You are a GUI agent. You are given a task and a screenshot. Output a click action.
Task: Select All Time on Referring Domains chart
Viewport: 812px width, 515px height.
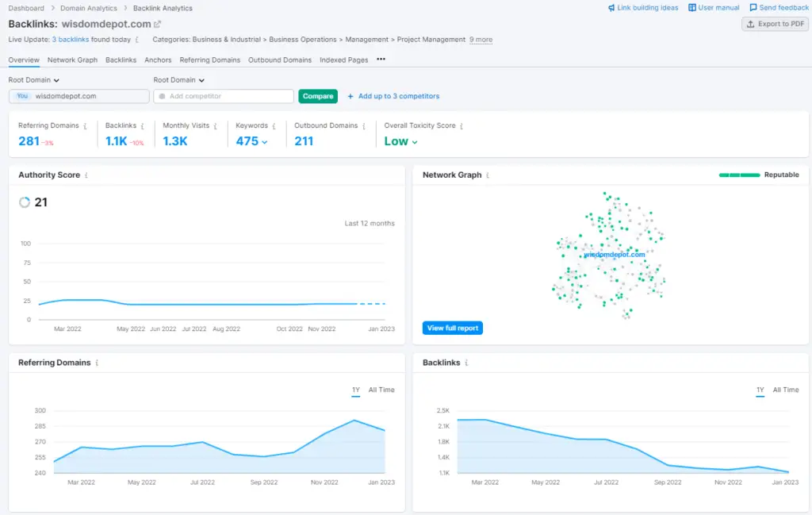(x=381, y=390)
